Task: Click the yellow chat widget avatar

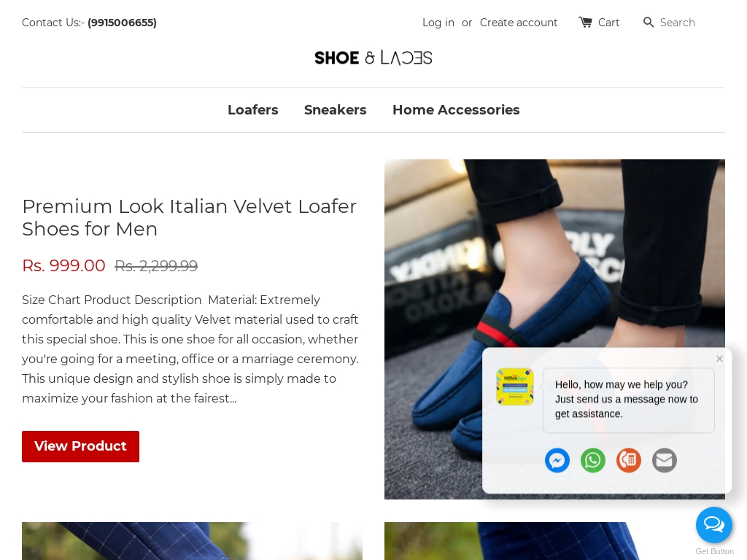Action: point(514,386)
